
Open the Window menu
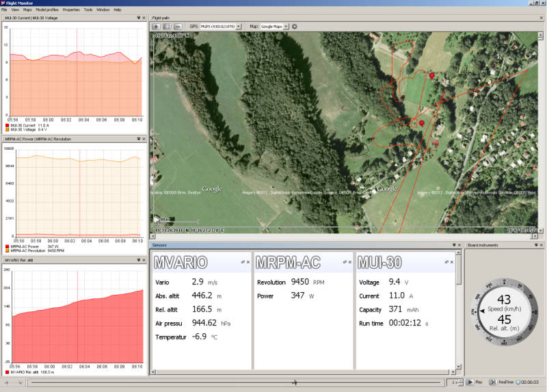point(103,10)
